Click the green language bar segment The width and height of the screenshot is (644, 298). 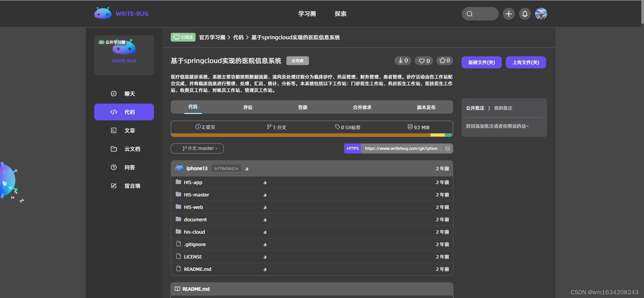(x=448, y=135)
